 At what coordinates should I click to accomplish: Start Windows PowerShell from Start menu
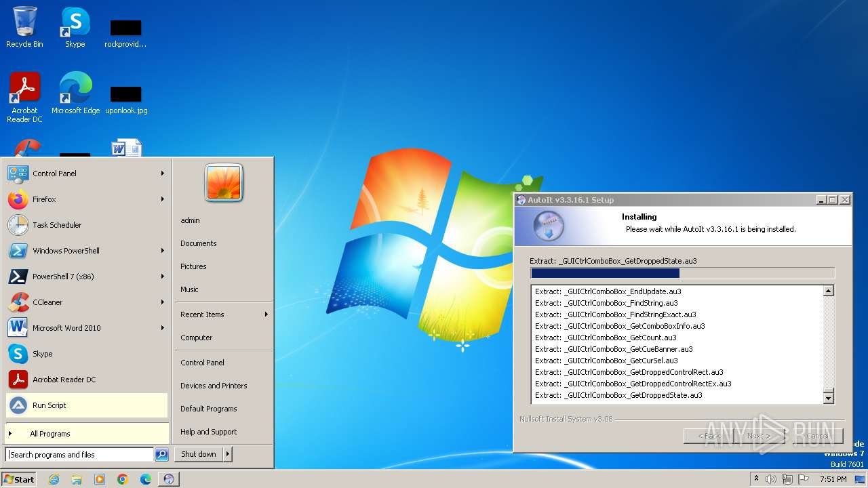pos(86,251)
